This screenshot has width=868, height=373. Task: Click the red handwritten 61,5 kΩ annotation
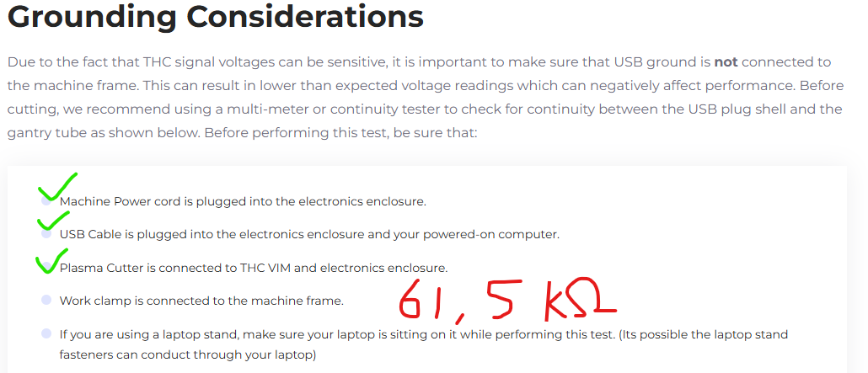(x=507, y=301)
